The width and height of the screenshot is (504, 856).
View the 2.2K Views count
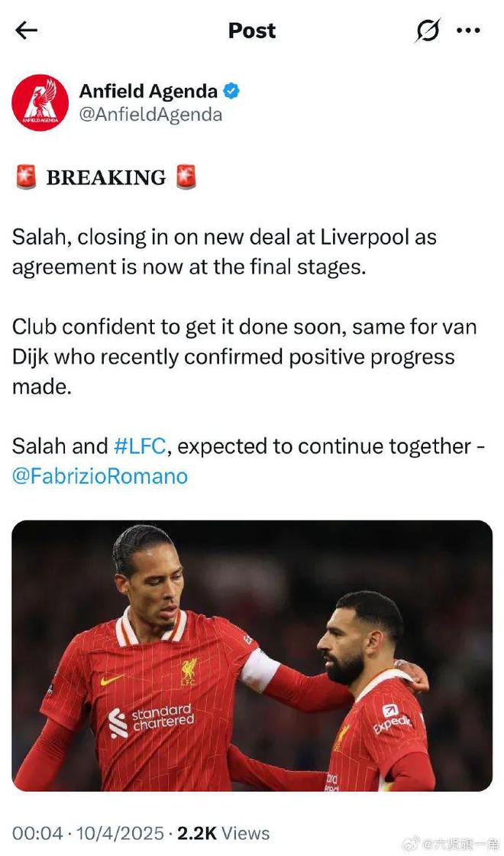pyautogui.click(x=223, y=833)
